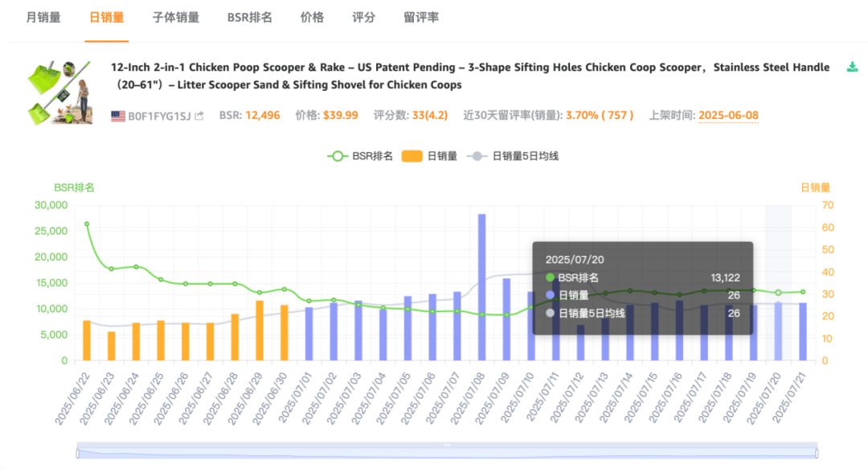
Task: Click the BSR排名 axis title
Action: pyautogui.click(x=74, y=187)
